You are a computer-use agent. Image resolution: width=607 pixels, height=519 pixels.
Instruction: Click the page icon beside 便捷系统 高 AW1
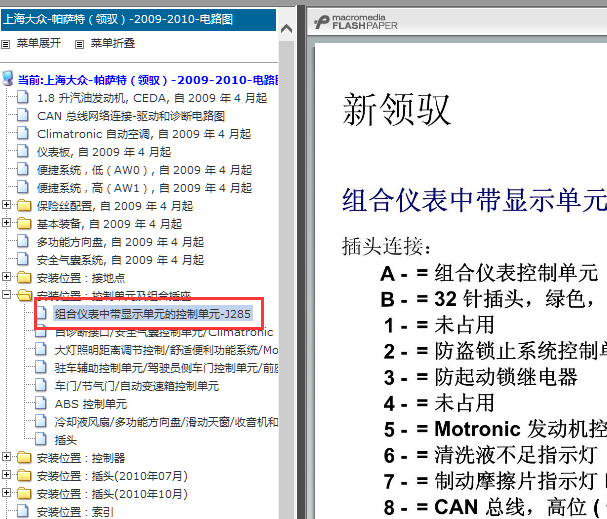(x=23, y=187)
